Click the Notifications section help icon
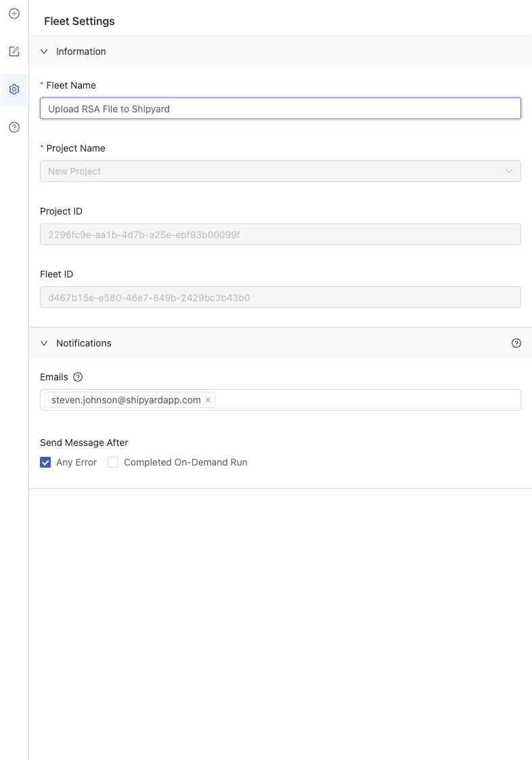Screen dimensions: 532x760 [x=516, y=343]
